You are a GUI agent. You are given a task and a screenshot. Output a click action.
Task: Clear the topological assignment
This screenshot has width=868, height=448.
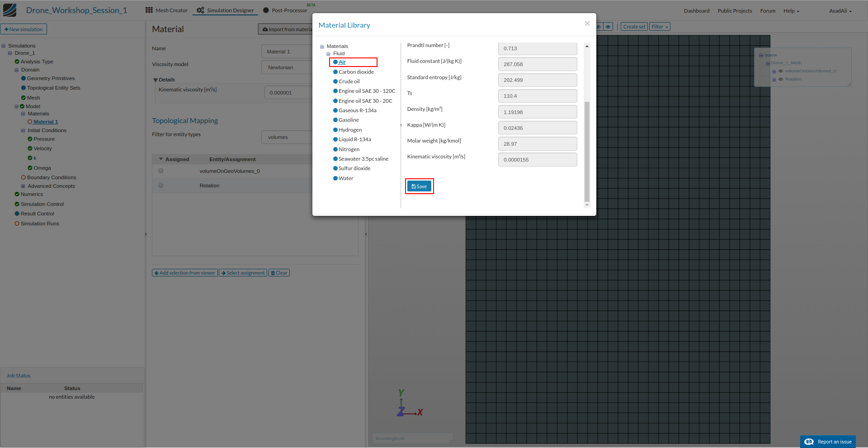click(279, 273)
